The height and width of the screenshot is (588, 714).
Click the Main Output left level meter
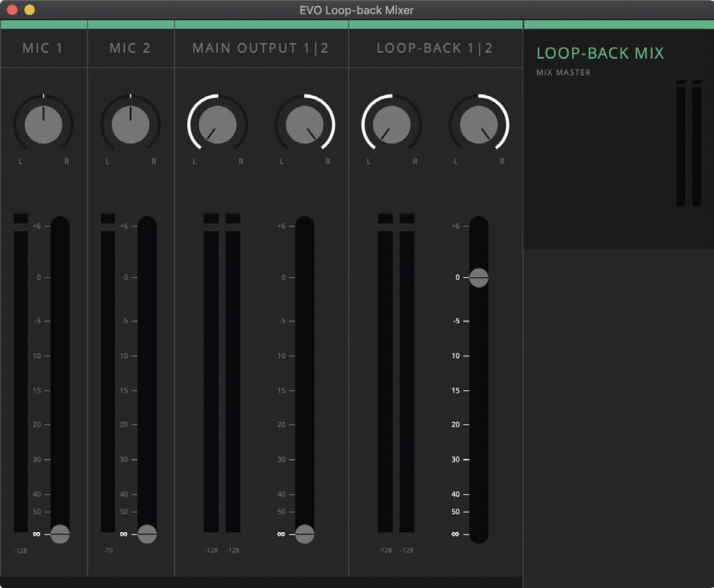click(x=211, y=373)
